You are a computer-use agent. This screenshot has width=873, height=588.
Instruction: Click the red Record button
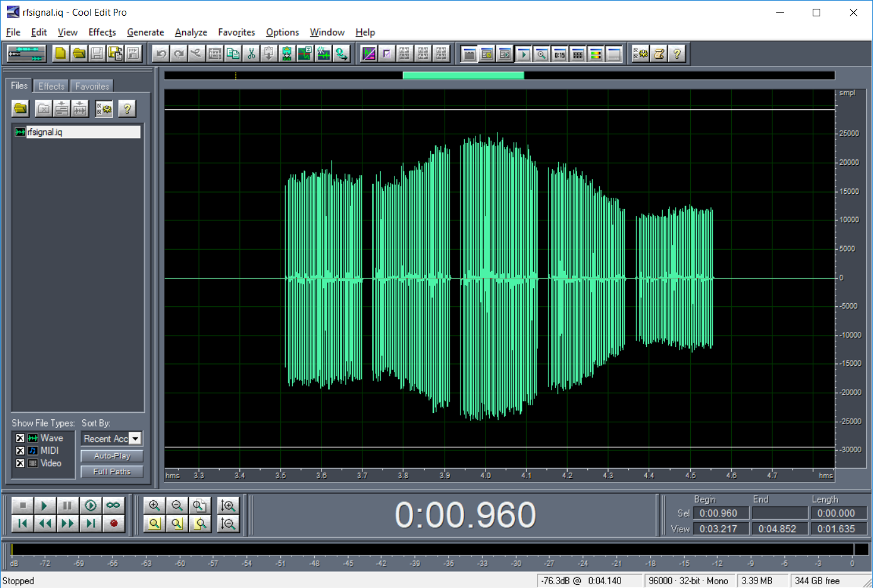point(113,523)
